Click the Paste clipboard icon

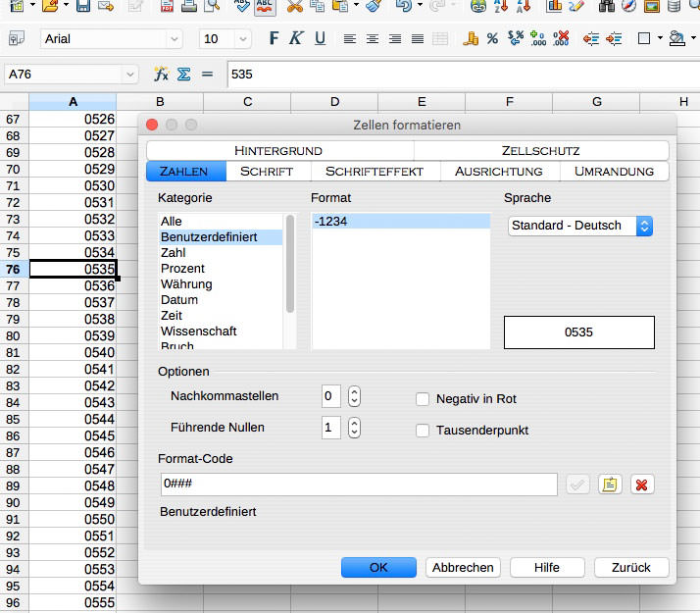tap(340, 5)
